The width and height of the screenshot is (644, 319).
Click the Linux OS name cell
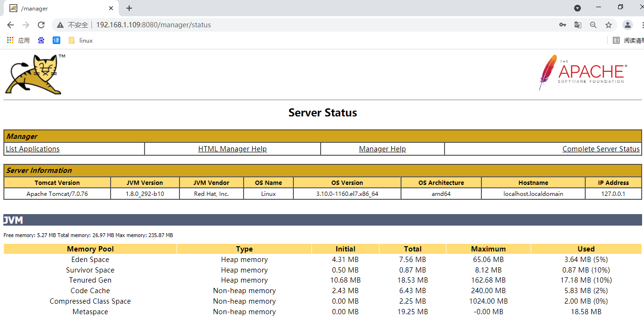[x=268, y=194]
